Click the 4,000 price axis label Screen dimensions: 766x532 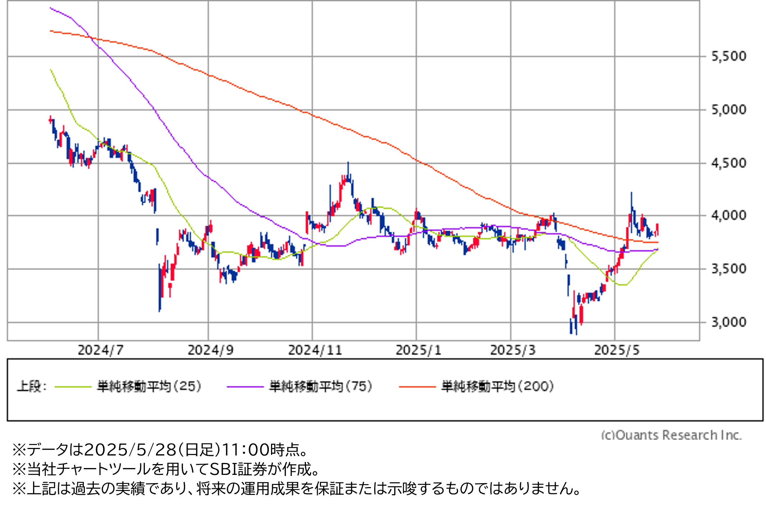tap(729, 216)
